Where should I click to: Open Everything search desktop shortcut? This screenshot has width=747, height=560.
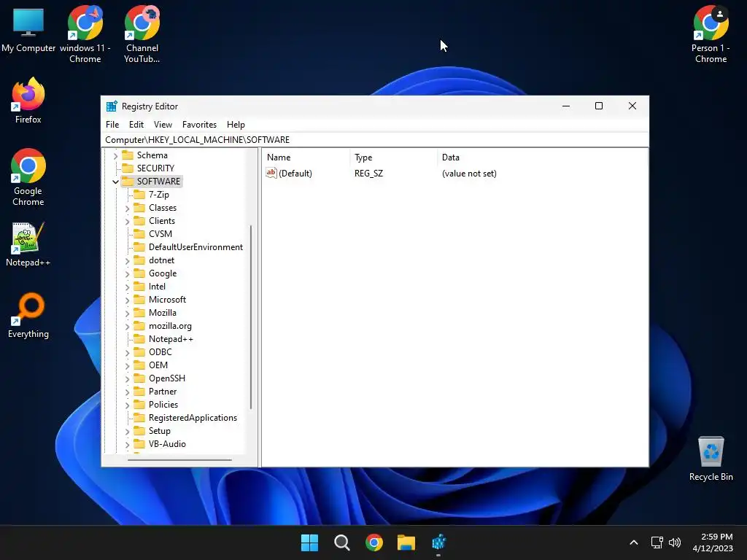(x=28, y=316)
